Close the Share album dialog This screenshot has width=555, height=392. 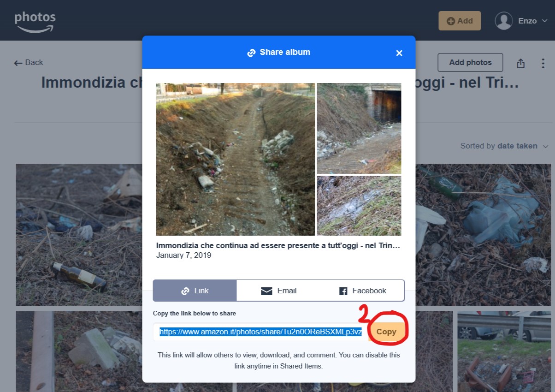(399, 53)
